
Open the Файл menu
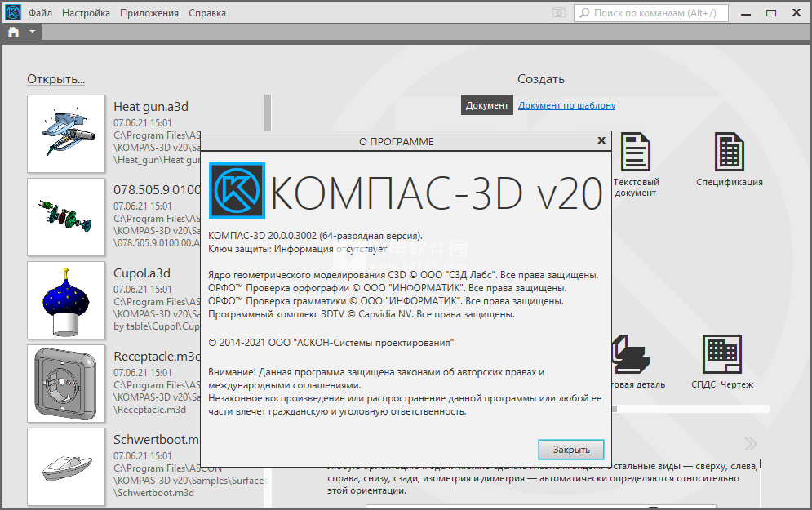click(40, 13)
